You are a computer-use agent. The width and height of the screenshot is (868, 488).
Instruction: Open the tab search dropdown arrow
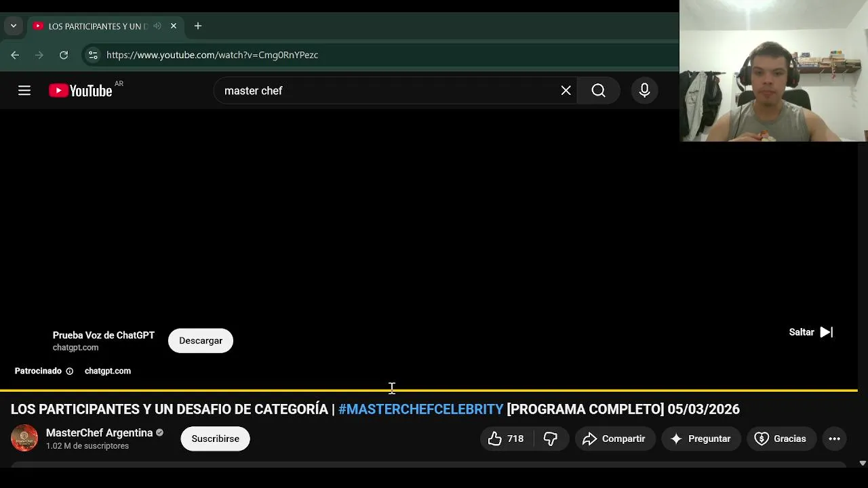13,26
